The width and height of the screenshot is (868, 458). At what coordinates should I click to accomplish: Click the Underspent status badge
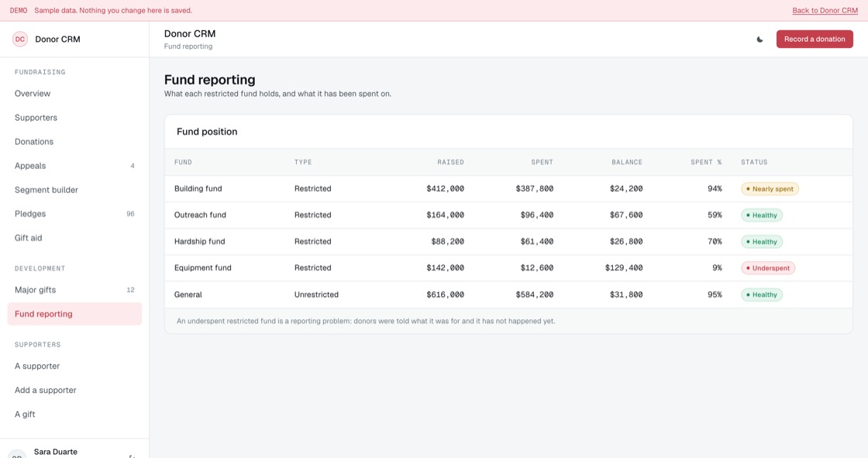click(x=768, y=268)
